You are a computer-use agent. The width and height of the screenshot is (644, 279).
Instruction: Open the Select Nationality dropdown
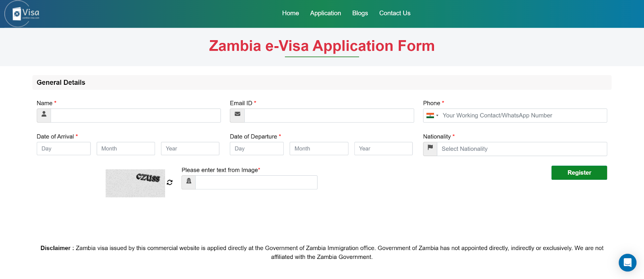(x=522, y=149)
